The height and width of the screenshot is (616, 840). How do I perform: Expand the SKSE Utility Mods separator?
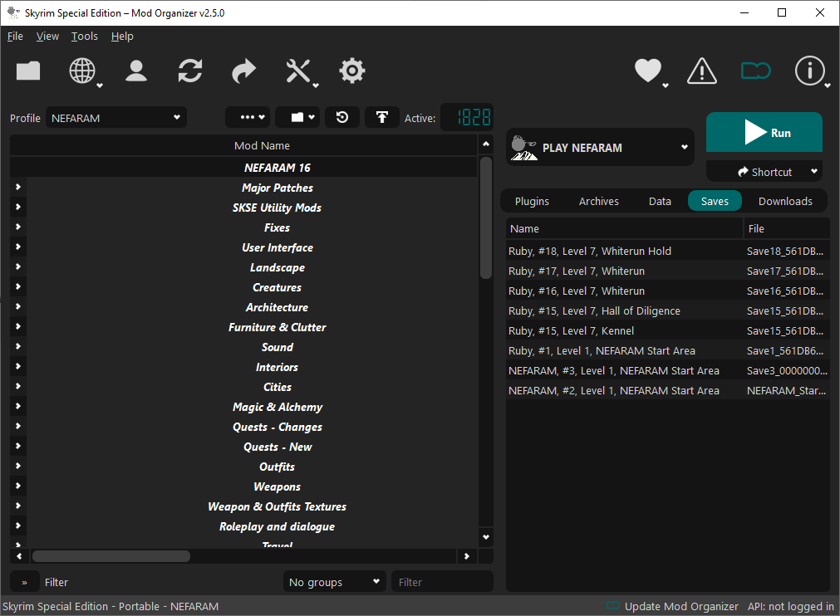coord(18,207)
